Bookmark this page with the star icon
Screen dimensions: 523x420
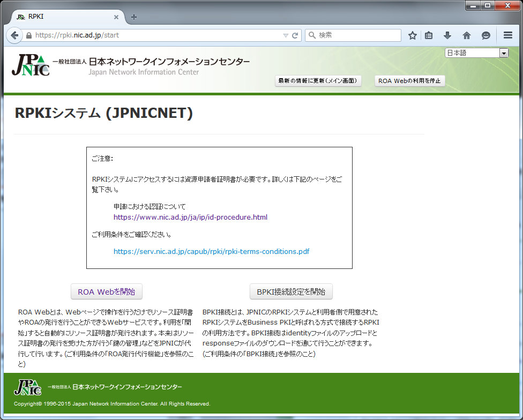point(413,35)
